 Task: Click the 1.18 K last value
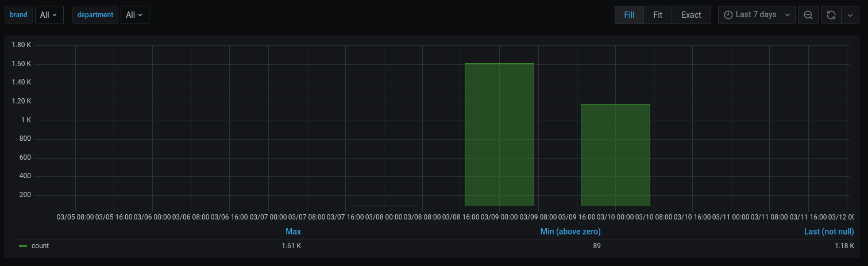(x=844, y=246)
